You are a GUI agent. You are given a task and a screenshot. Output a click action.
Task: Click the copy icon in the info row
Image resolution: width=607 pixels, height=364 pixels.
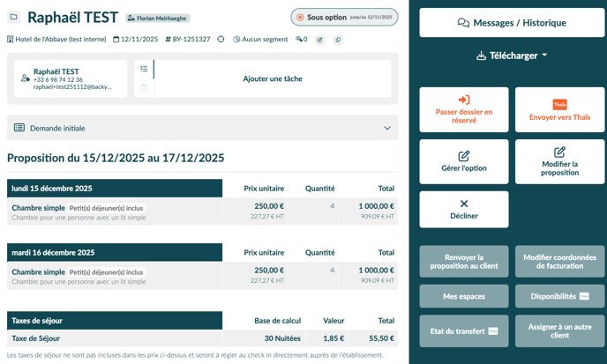(x=337, y=40)
